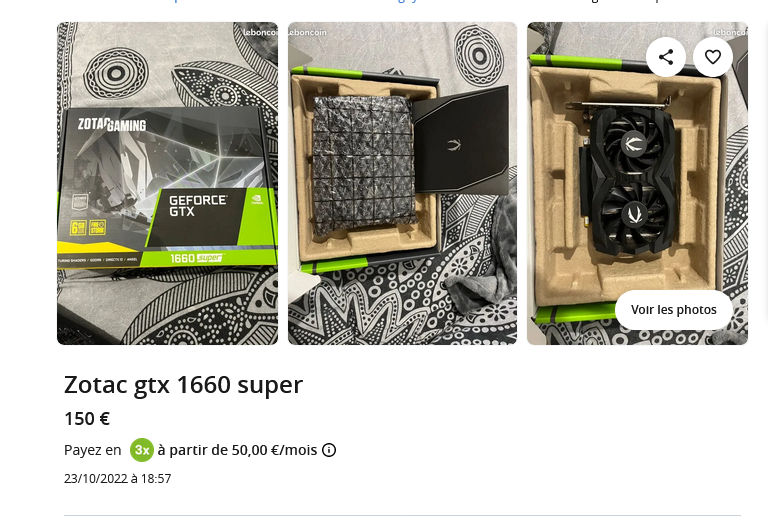The width and height of the screenshot is (768, 522).
Task: Open the installment payment info icon
Action: click(x=329, y=450)
